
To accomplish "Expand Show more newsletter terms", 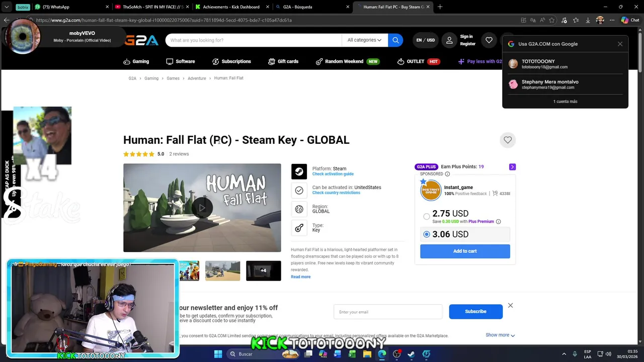I will tap(500, 335).
